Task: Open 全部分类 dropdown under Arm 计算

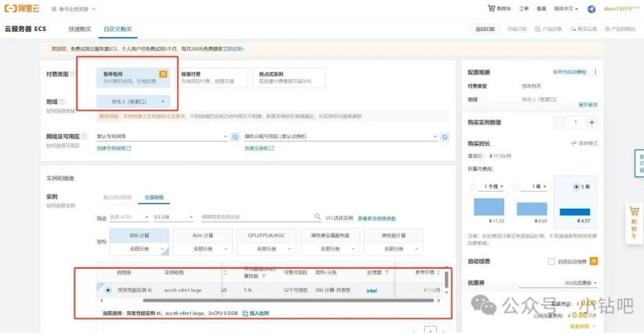Action: 202,249
